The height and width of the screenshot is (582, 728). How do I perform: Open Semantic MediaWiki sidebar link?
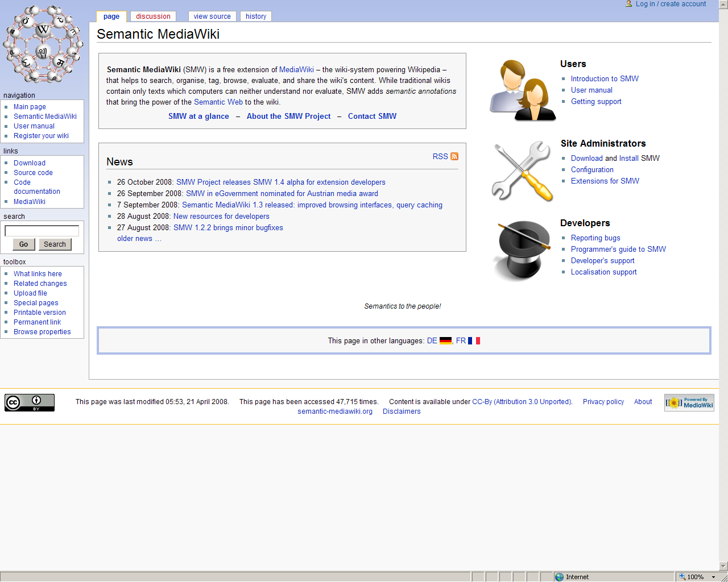pyautogui.click(x=45, y=117)
